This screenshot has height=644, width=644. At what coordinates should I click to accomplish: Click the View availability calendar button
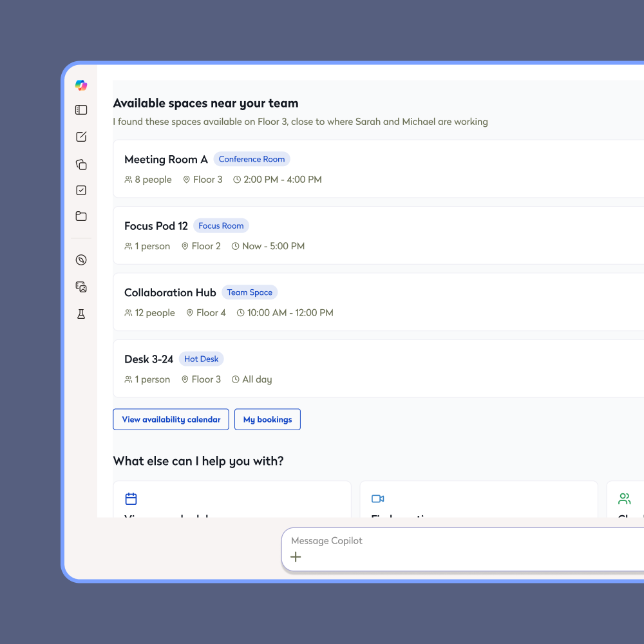171,419
